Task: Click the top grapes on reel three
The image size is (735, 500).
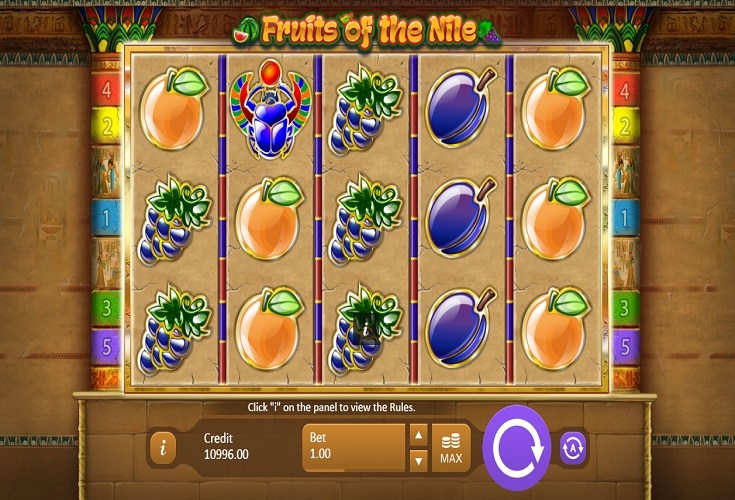Action: (365, 110)
